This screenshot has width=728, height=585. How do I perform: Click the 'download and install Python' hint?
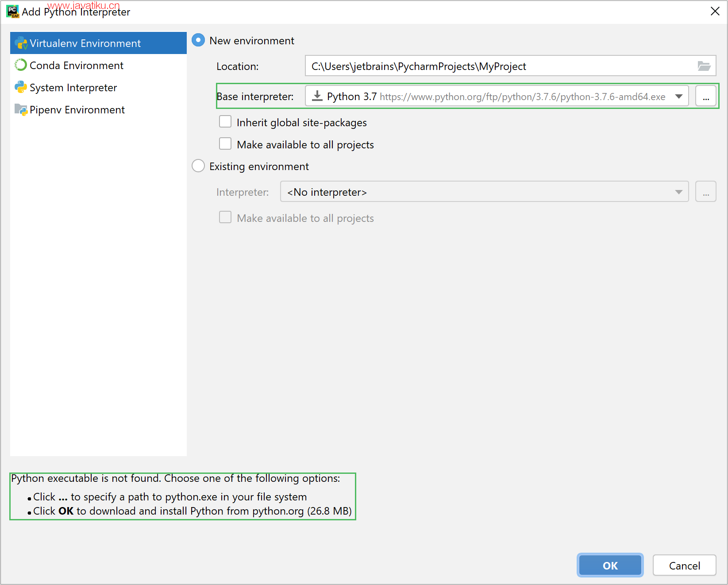192,511
